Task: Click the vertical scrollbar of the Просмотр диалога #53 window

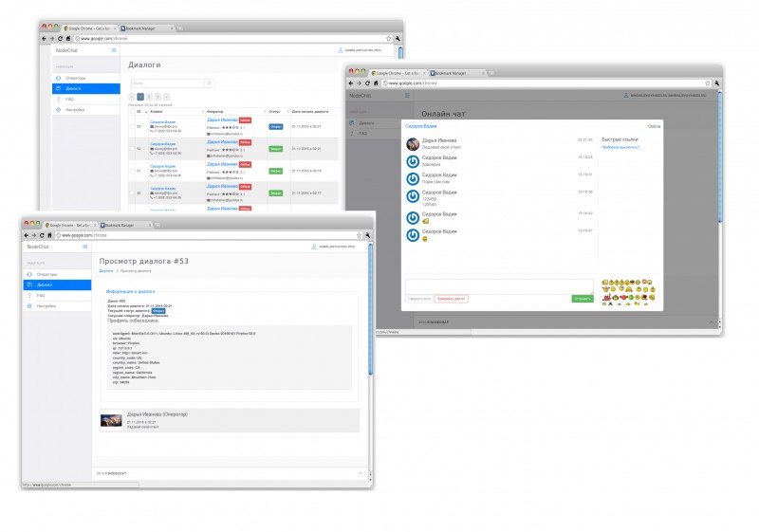Action: (370, 309)
